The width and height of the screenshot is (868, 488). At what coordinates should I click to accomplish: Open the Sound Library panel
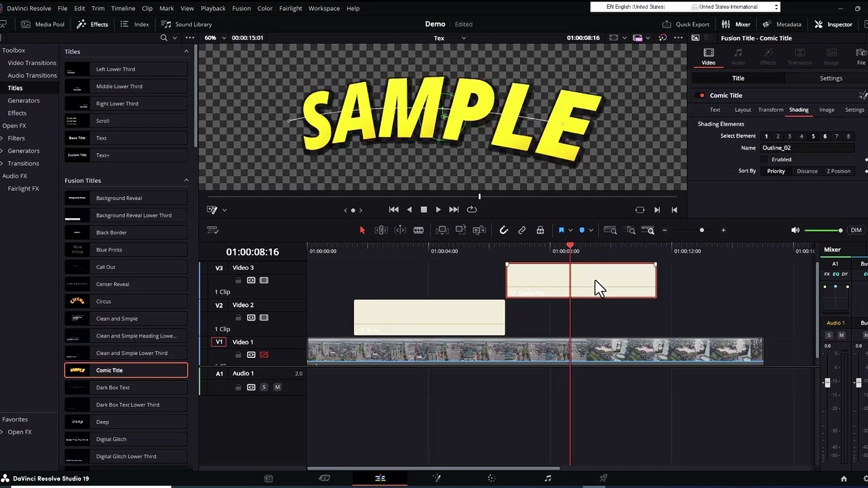(186, 24)
